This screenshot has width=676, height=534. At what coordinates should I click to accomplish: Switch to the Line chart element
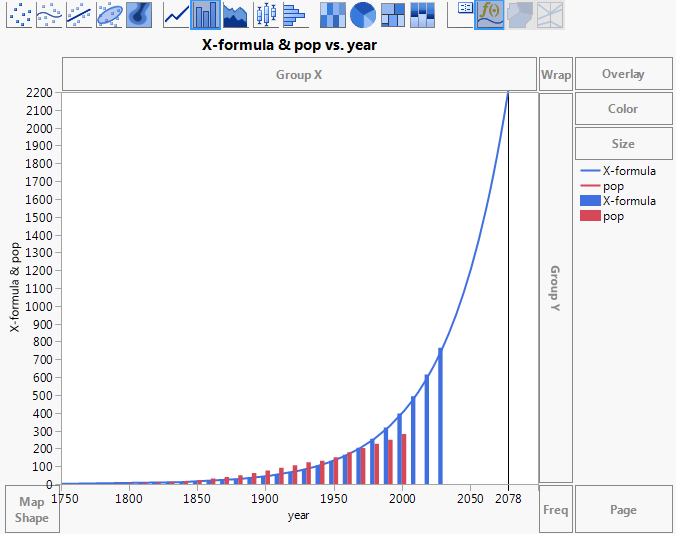176,14
